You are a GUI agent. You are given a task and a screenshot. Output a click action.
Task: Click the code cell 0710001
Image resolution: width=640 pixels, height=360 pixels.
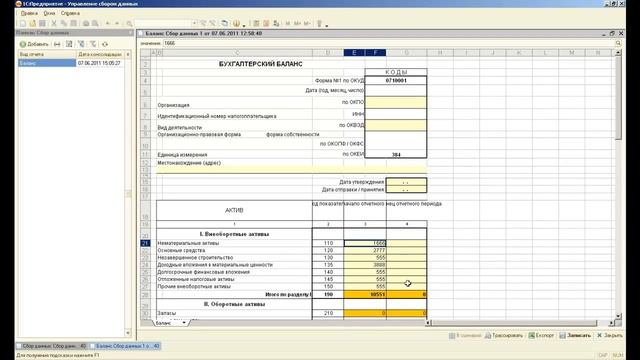click(x=396, y=80)
